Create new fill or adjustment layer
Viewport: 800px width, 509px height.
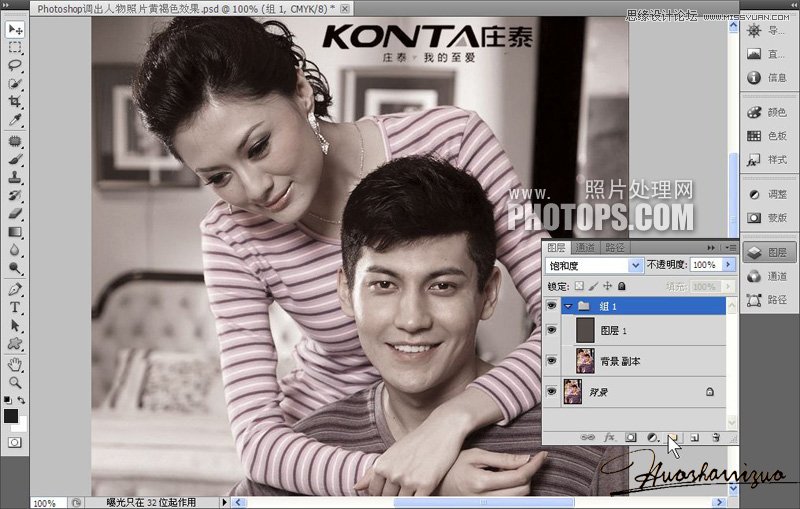tap(653, 438)
